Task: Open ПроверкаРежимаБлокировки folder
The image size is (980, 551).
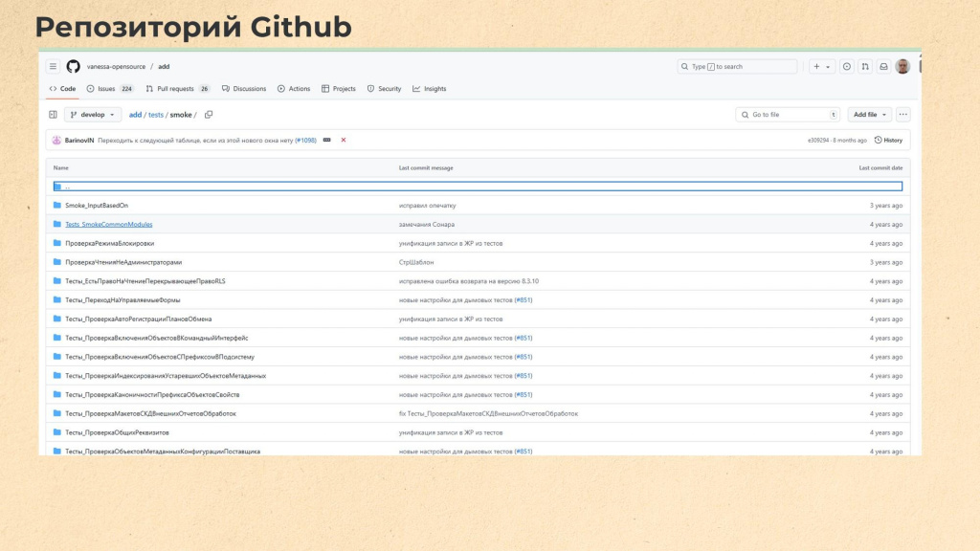Action: pyautogui.click(x=109, y=243)
